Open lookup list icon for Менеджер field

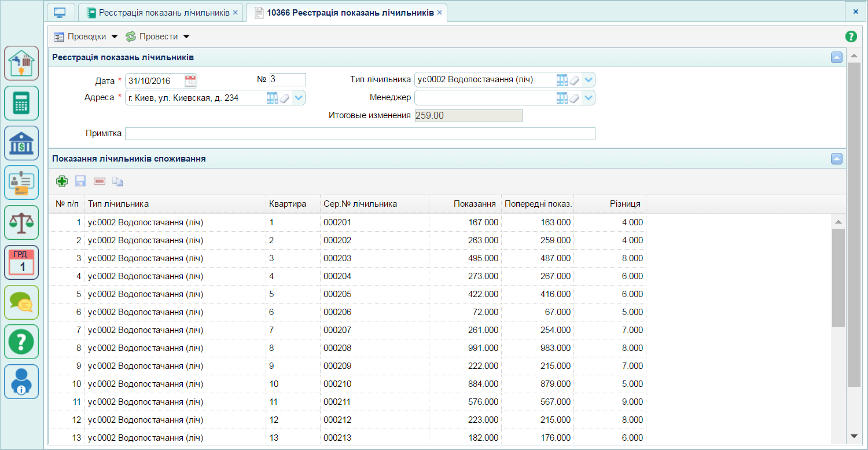[x=562, y=98]
